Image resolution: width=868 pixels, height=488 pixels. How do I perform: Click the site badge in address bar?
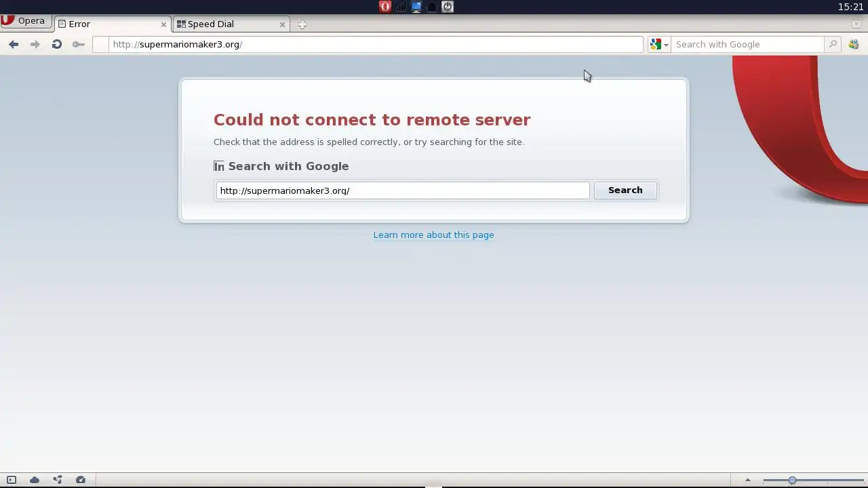pyautogui.click(x=100, y=44)
